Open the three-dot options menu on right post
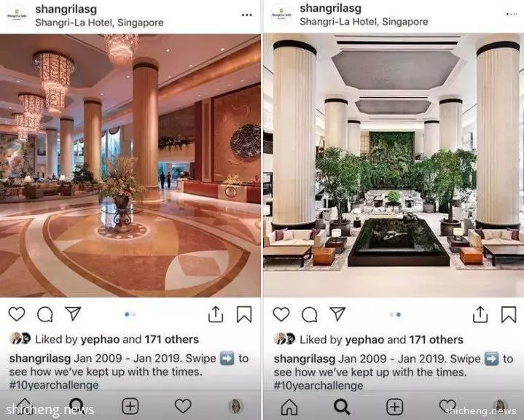Image resolution: width=524 pixels, height=420 pixels. pos(512,14)
